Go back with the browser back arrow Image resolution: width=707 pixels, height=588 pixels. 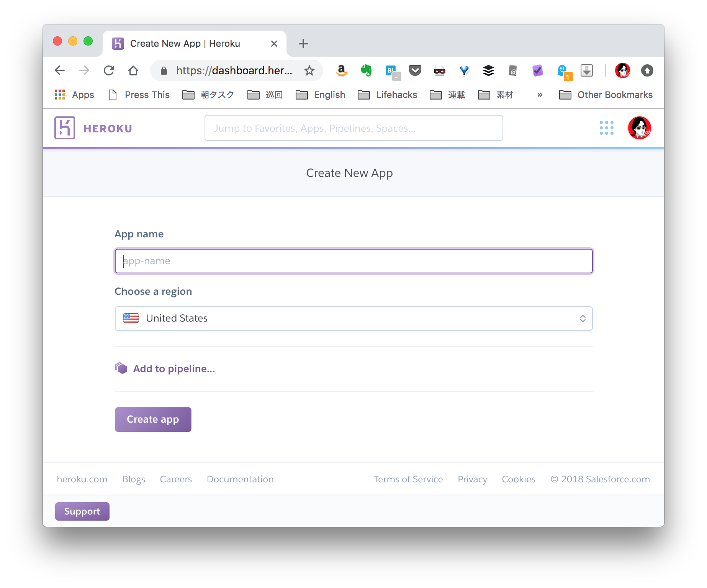[x=60, y=70]
